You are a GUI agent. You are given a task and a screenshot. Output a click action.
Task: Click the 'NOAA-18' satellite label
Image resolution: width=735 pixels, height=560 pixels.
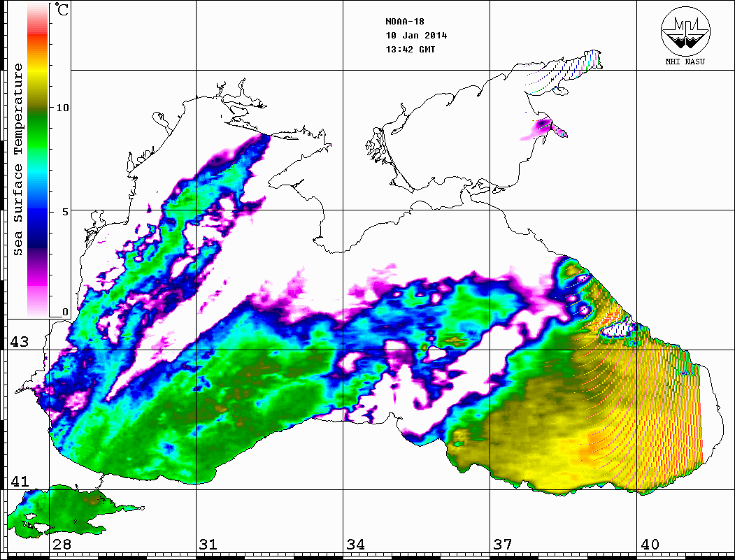coord(405,22)
